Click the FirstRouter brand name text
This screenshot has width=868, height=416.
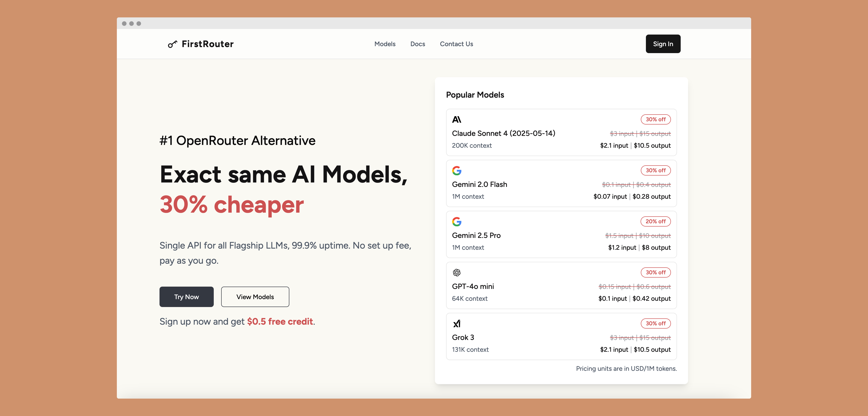(x=207, y=44)
